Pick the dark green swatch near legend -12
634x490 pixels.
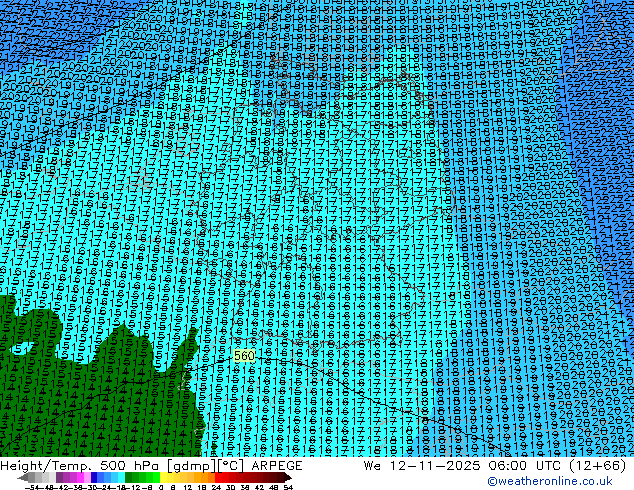tap(129, 477)
